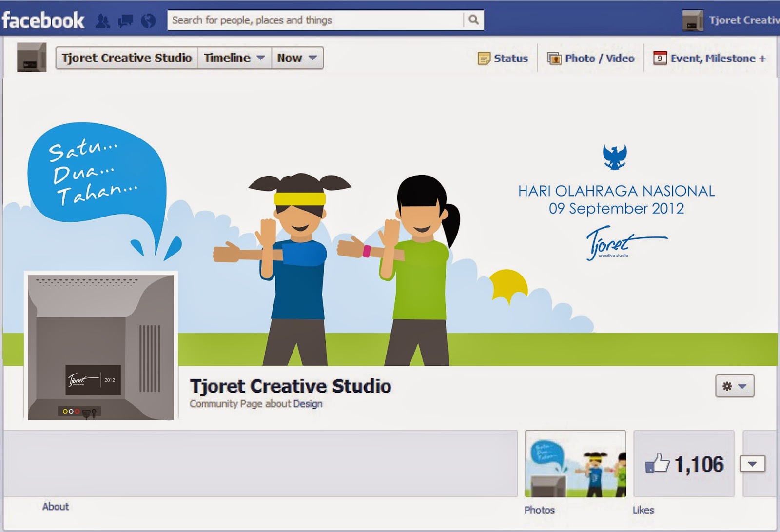Click the calendar icon next to Event
Viewport: 780px width, 532px height.
click(660, 58)
